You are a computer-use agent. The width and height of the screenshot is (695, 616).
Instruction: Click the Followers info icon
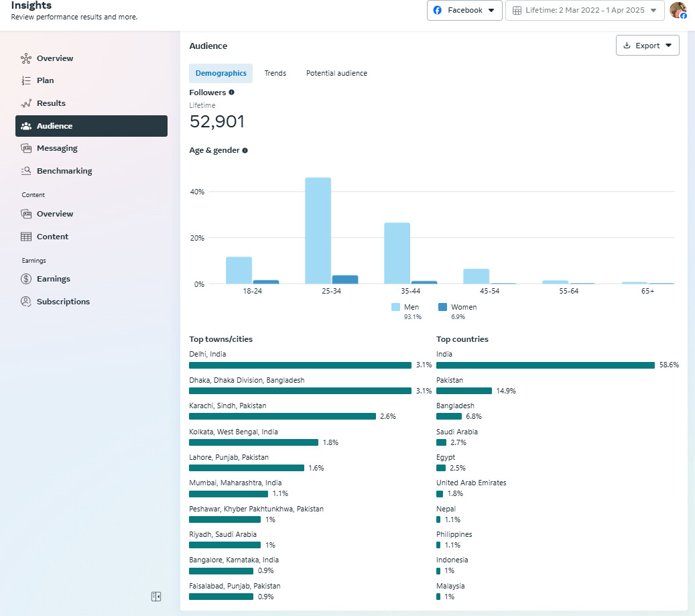coord(231,93)
